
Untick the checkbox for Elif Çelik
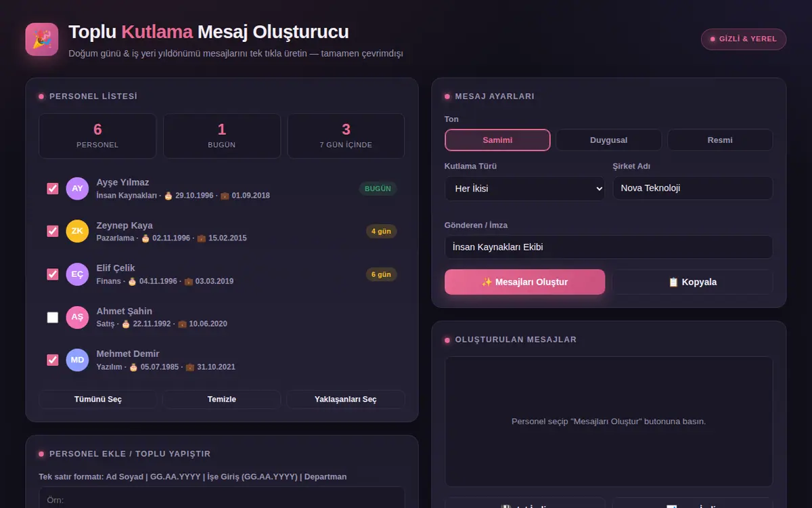coord(52,274)
